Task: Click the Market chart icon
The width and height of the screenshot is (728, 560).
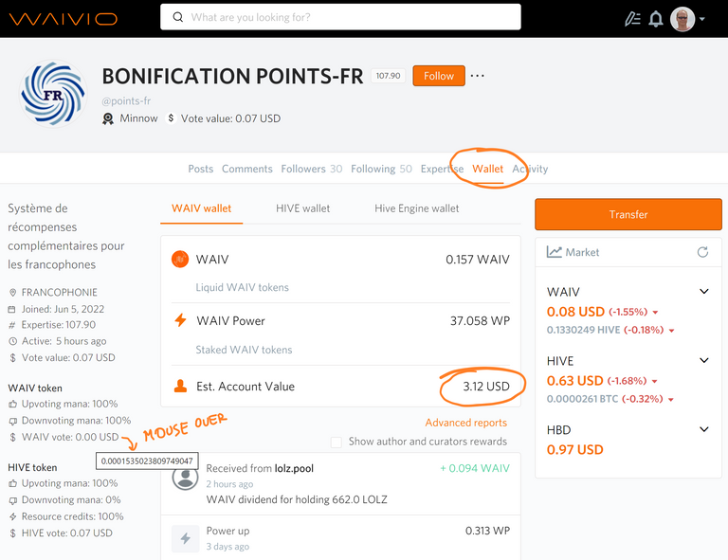Action: pyautogui.click(x=554, y=252)
